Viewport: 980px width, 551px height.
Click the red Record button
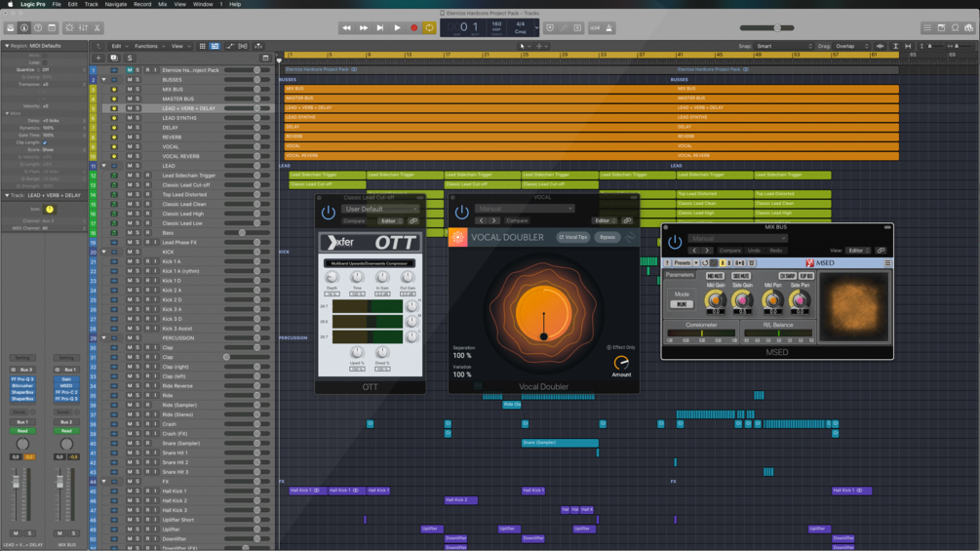tap(413, 27)
